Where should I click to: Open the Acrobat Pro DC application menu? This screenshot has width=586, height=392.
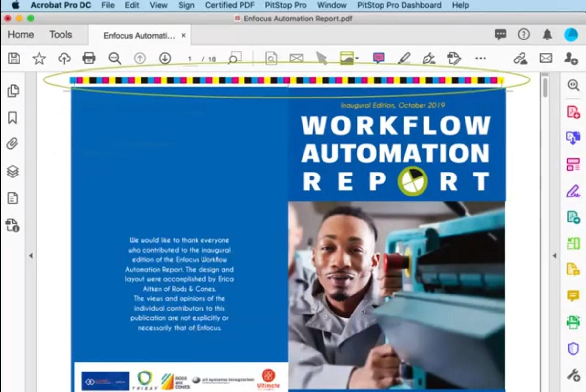point(61,5)
